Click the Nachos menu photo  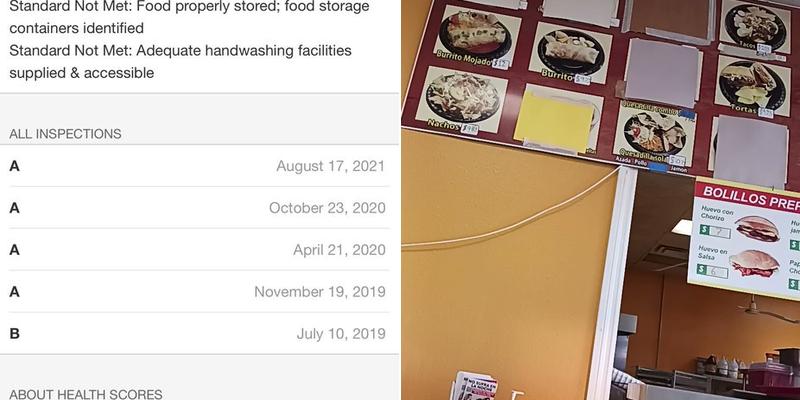tap(462, 96)
